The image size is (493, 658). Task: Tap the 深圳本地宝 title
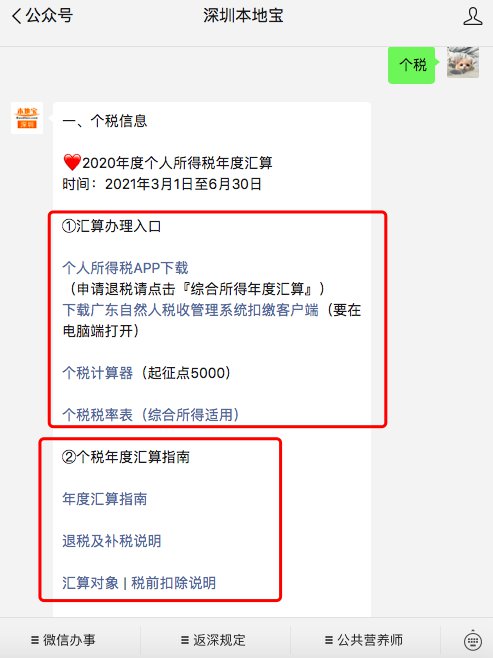[243, 16]
